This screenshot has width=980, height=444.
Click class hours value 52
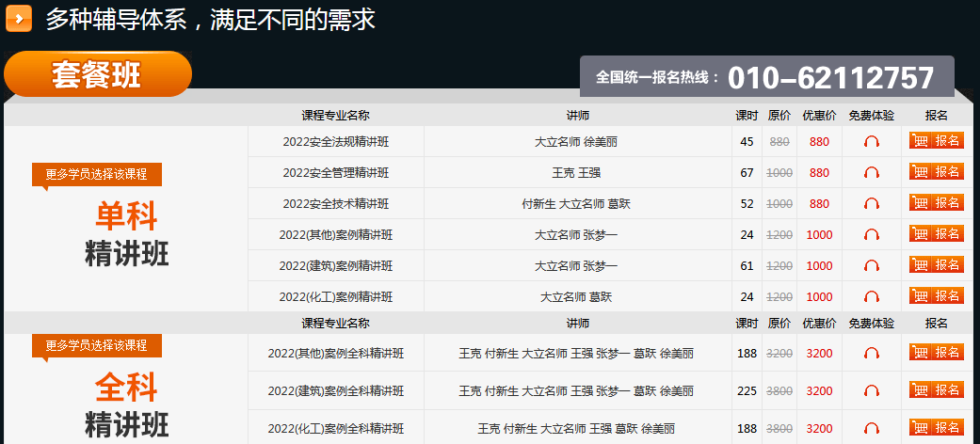click(x=747, y=203)
